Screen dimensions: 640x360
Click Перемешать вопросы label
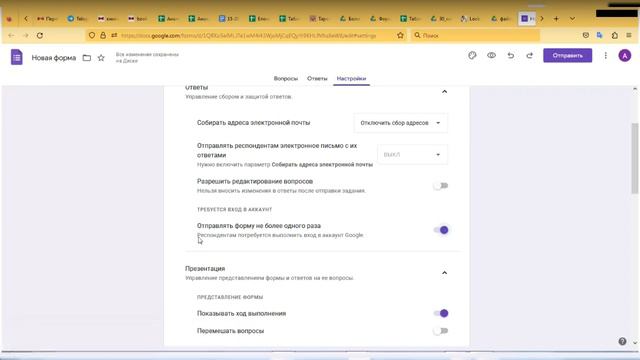(230, 331)
